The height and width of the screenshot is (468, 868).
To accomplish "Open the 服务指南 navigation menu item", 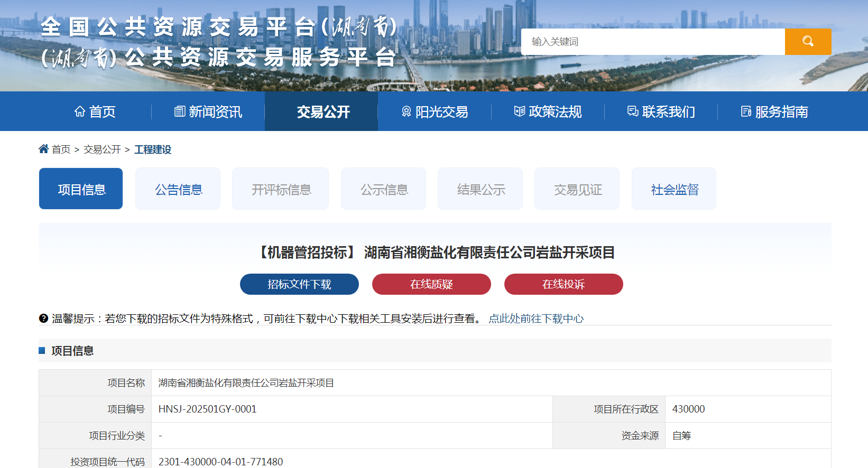I will (x=774, y=111).
